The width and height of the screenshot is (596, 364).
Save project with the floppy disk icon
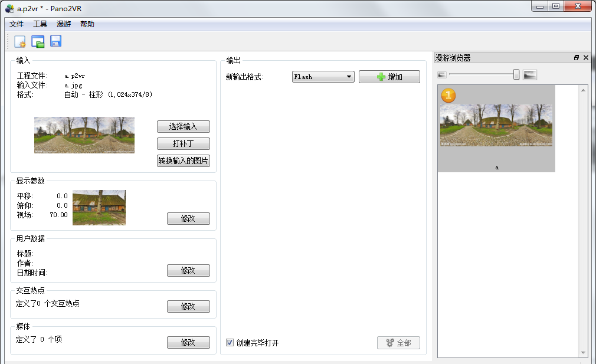56,41
